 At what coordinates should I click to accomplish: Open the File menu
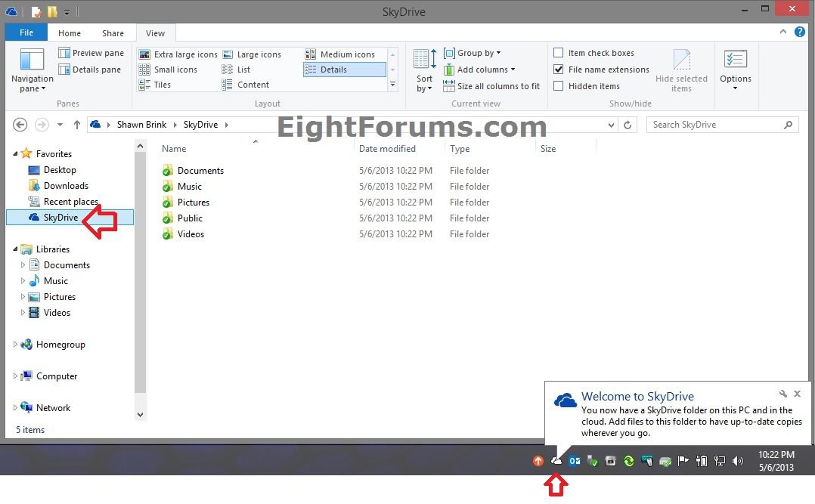tap(26, 32)
